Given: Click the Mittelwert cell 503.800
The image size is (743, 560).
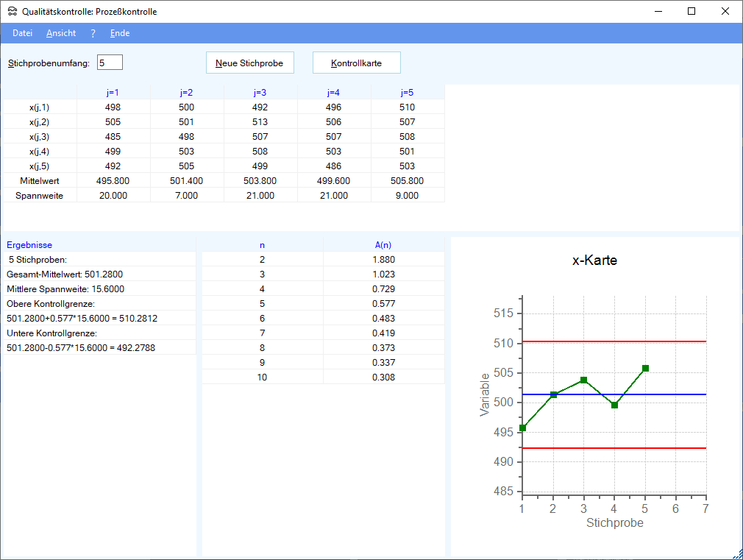Looking at the screenshot, I should [260, 180].
